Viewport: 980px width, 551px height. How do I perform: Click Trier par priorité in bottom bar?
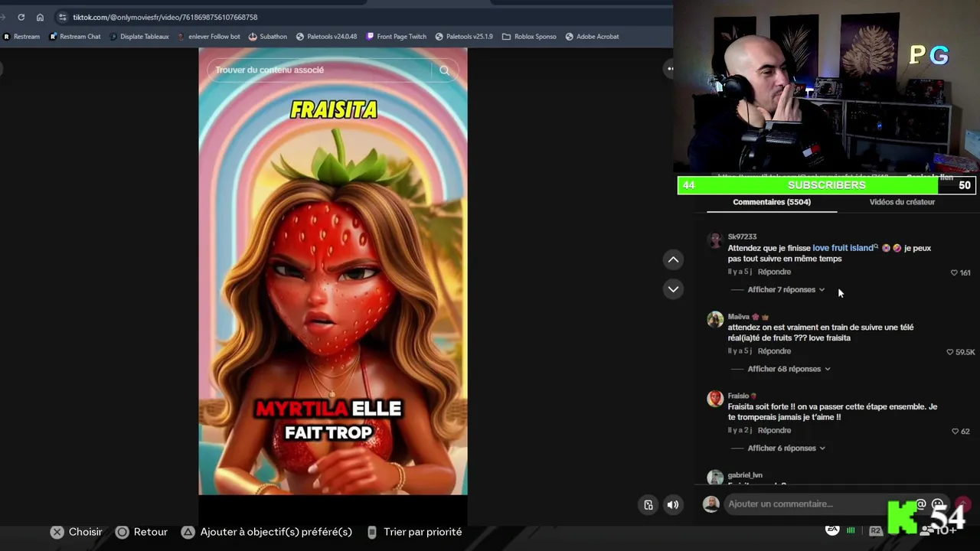click(x=414, y=532)
